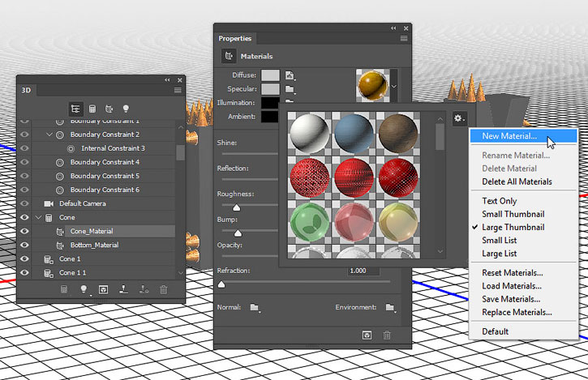Toggle visibility of Cone 1

coord(24,258)
